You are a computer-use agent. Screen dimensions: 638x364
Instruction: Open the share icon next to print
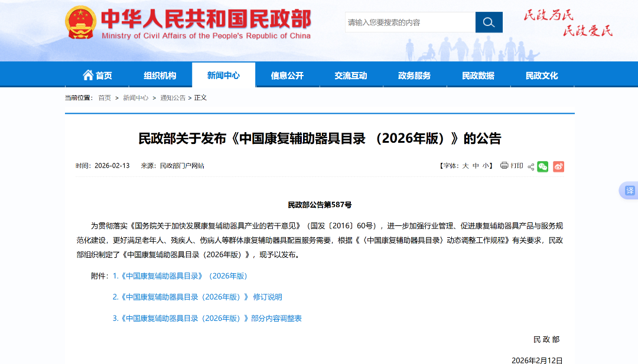point(531,166)
